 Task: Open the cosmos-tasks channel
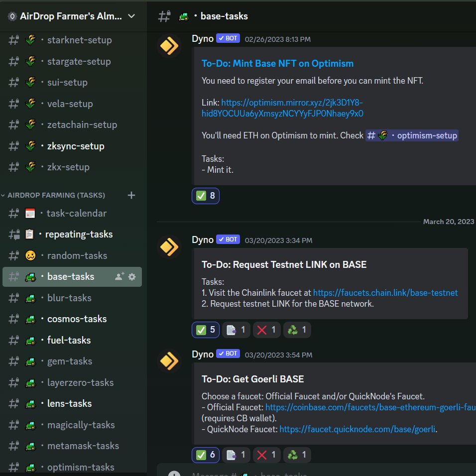pyautogui.click(x=72, y=319)
